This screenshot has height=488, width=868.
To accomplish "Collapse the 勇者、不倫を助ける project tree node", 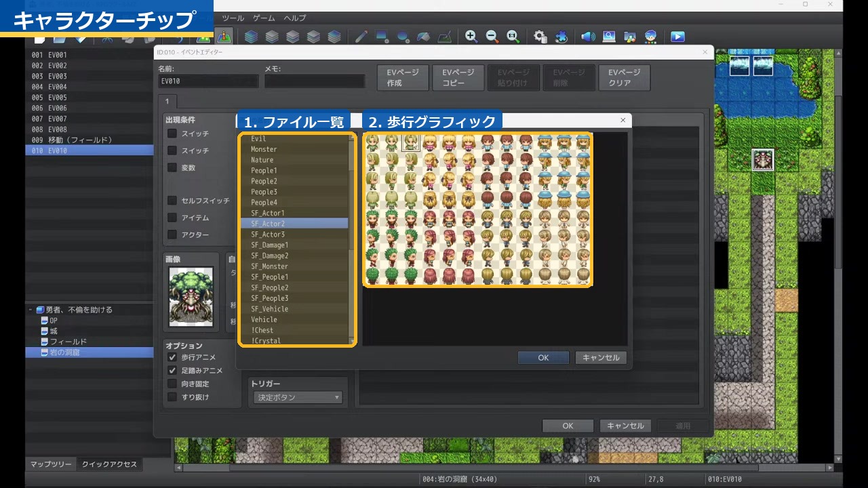I will (31, 310).
